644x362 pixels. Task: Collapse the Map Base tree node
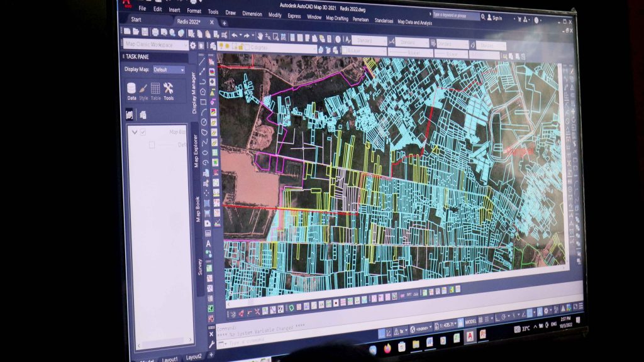(x=134, y=132)
